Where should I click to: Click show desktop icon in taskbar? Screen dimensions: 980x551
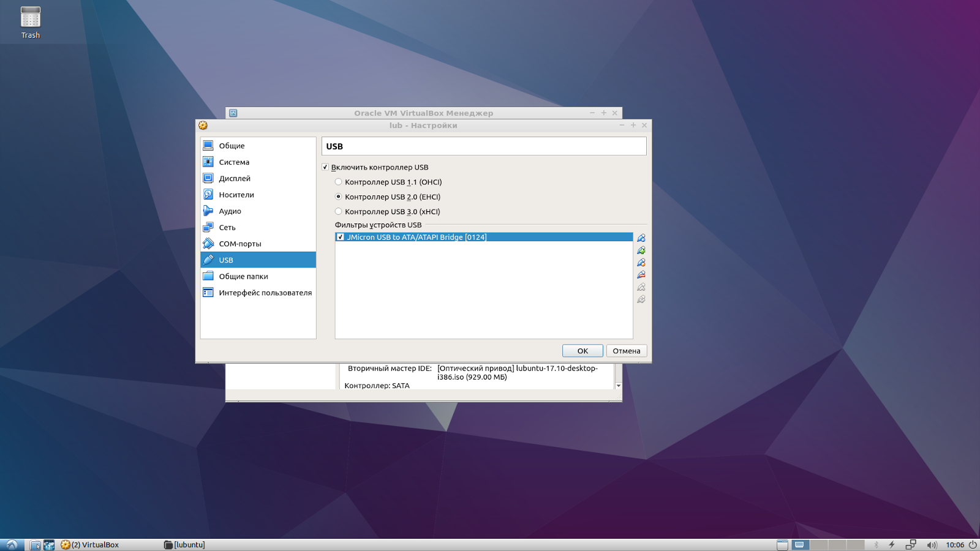782,545
